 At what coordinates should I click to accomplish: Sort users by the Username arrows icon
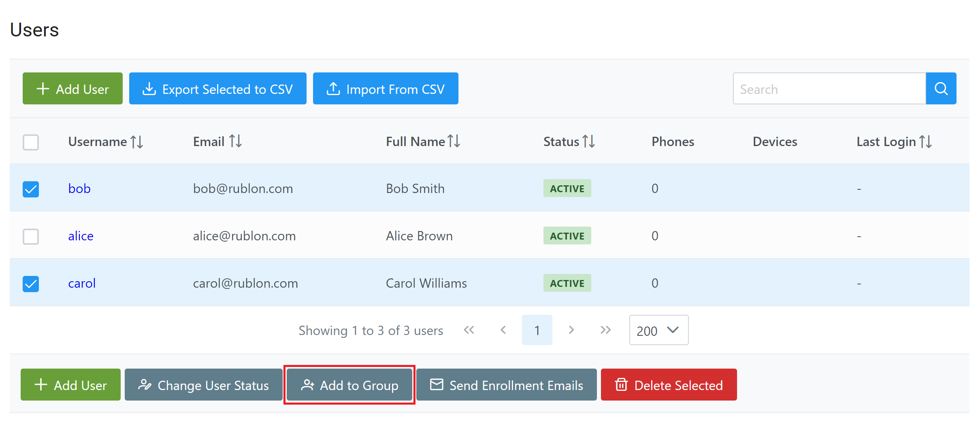click(x=137, y=142)
